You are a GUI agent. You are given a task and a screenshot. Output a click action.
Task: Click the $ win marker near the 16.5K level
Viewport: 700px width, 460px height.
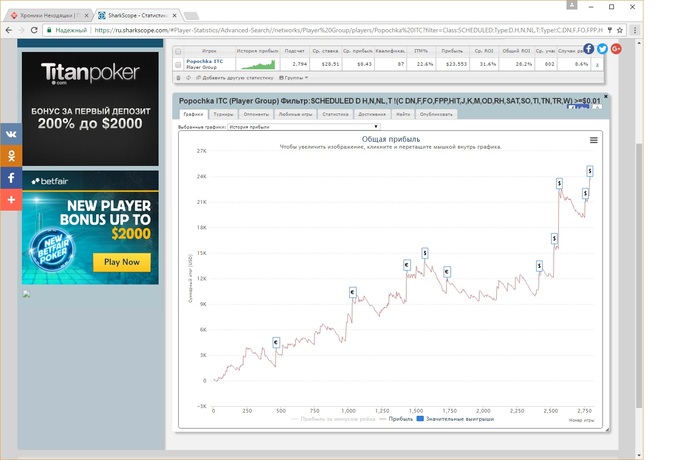click(554, 238)
